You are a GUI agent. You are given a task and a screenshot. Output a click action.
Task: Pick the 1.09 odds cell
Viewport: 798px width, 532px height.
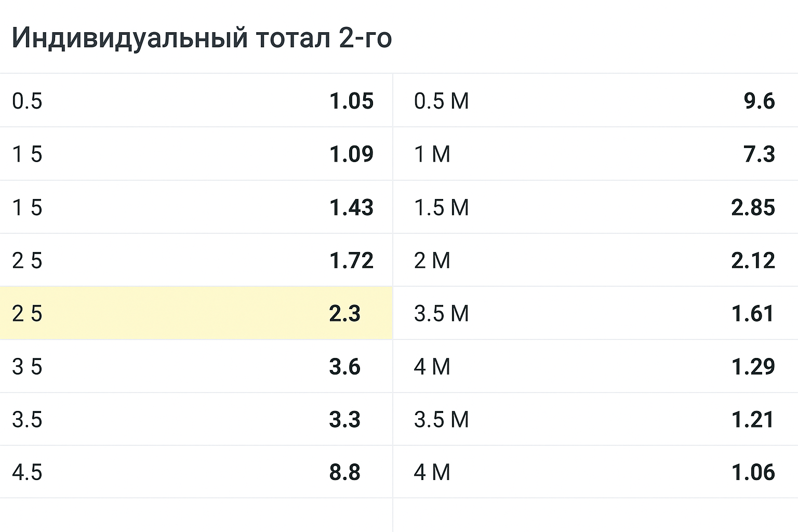click(x=351, y=154)
